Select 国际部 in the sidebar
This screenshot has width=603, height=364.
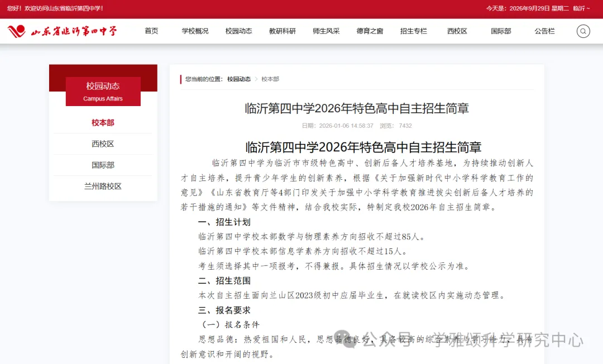point(103,165)
